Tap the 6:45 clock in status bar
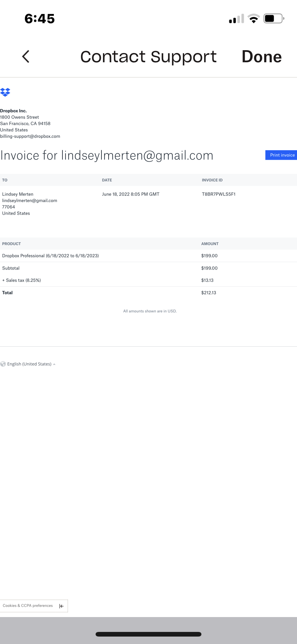The width and height of the screenshot is (297, 644). pos(40,19)
